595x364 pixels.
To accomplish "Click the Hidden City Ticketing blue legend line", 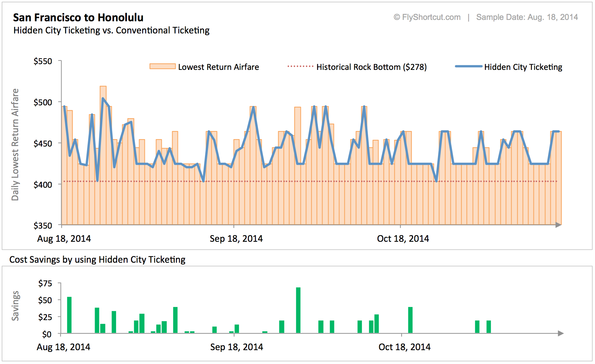I will 469,67.
